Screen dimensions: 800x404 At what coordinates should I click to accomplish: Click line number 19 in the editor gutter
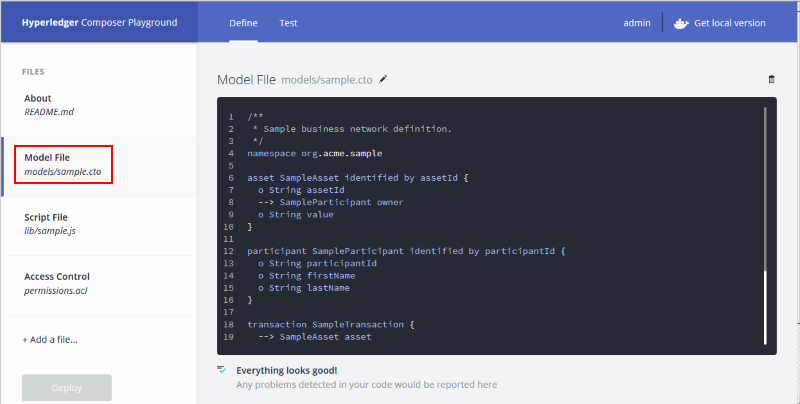click(x=228, y=337)
